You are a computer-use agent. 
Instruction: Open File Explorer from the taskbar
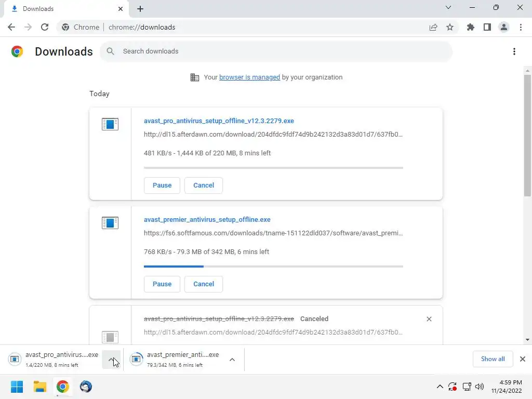pyautogui.click(x=39, y=387)
